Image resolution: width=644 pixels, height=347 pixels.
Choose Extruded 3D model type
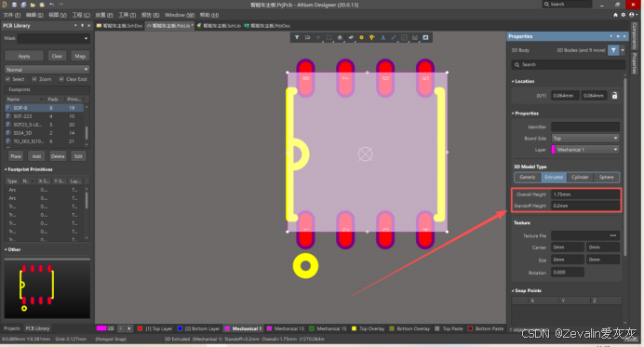coord(554,177)
